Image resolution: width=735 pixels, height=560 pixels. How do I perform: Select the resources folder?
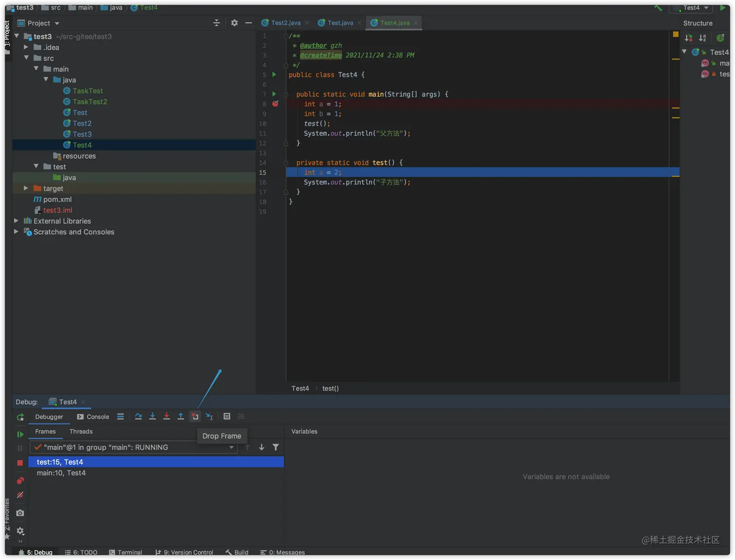pyautogui.click(x=74, y=156)
